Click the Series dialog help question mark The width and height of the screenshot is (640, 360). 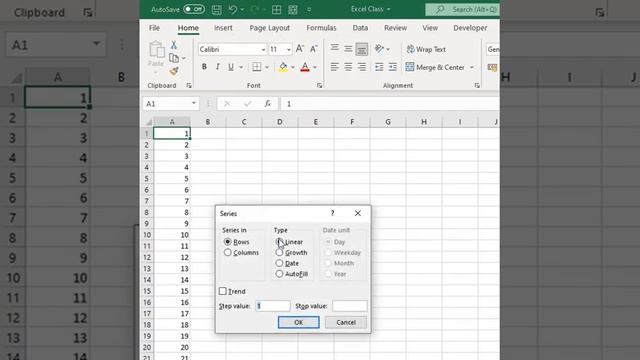click(333, 213)
